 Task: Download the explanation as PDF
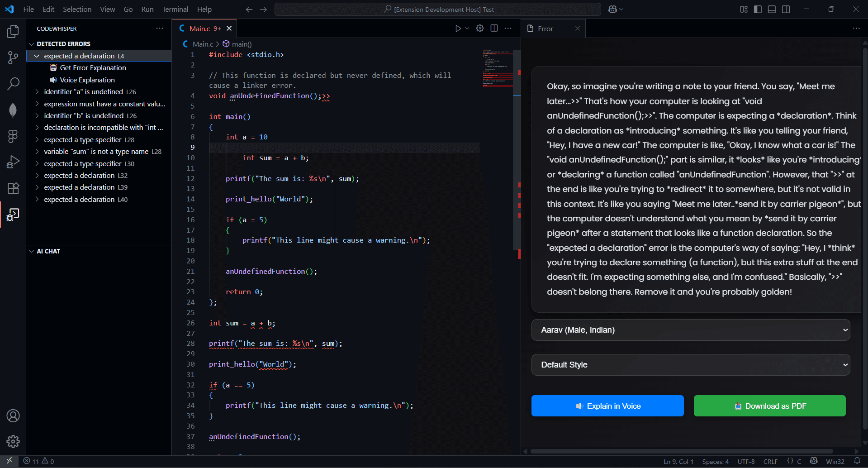click(x=769, y=406)
